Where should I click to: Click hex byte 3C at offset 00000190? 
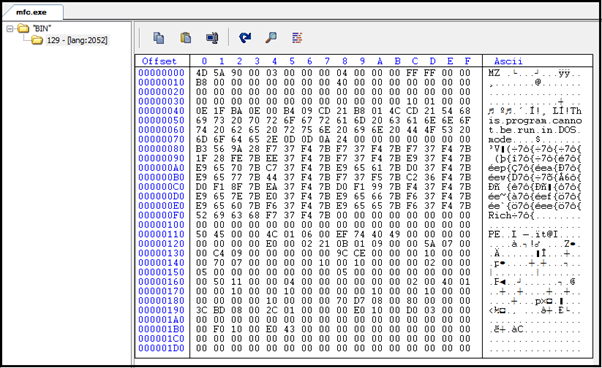pyautogui.click(x=202, y=310)
